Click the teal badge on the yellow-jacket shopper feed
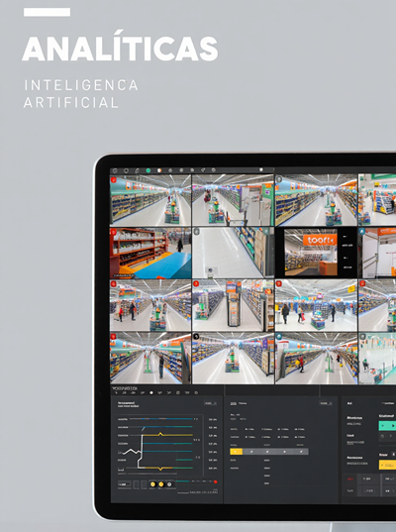 pyautogui.click(x=279, y=337)
